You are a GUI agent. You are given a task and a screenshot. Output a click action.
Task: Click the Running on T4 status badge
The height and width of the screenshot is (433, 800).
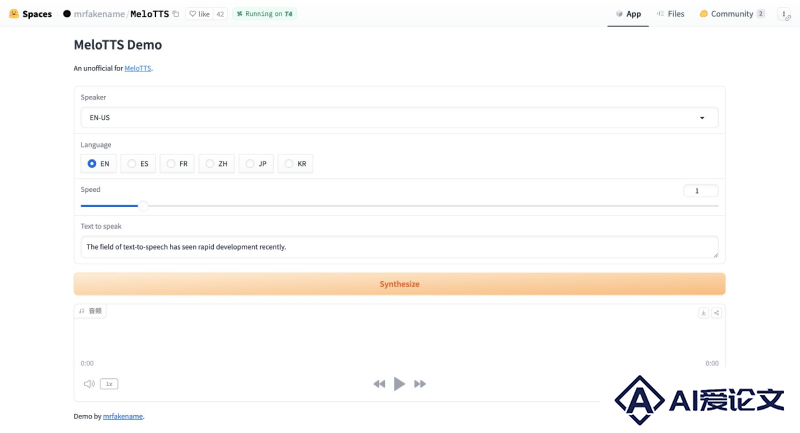coord(264,14)
